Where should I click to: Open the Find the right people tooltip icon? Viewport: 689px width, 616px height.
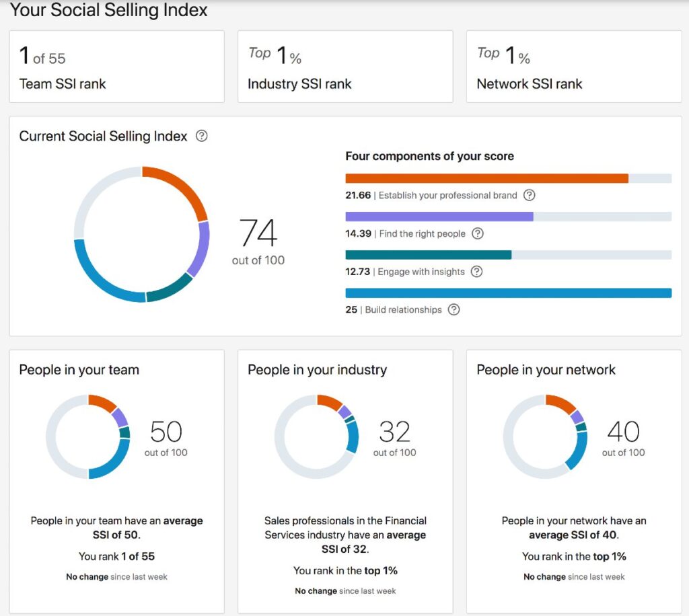click(x=477, y=234)
